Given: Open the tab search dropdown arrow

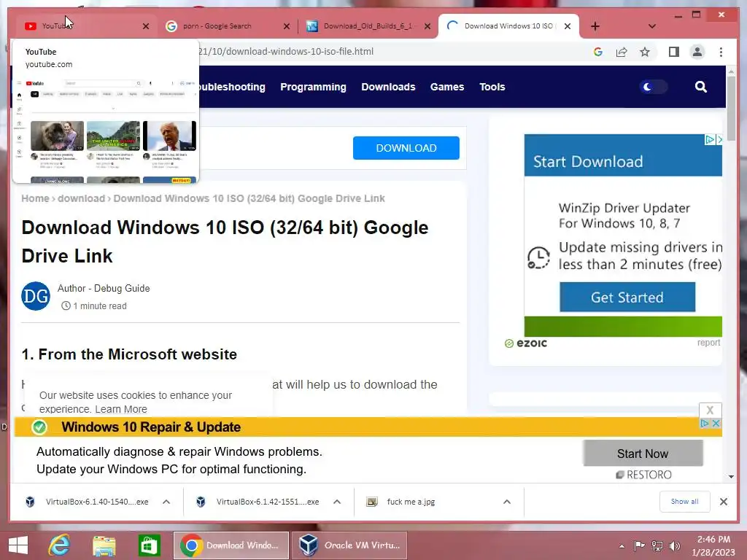Looking at the screenshot, I should (x=651, y=26).
